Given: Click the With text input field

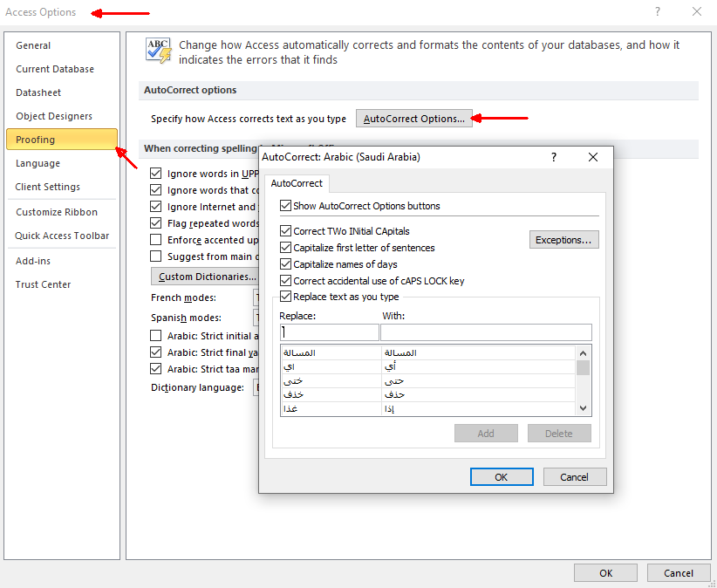Looking at the screenshot, I should coord(486,332).
